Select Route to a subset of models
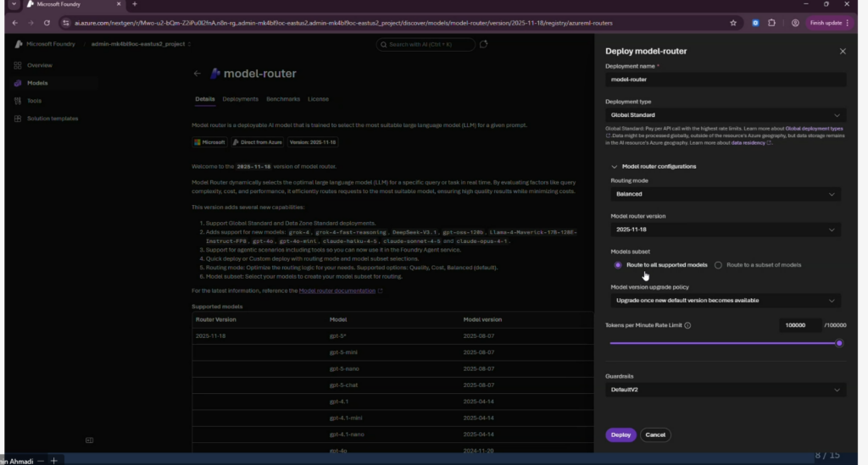 718,265
